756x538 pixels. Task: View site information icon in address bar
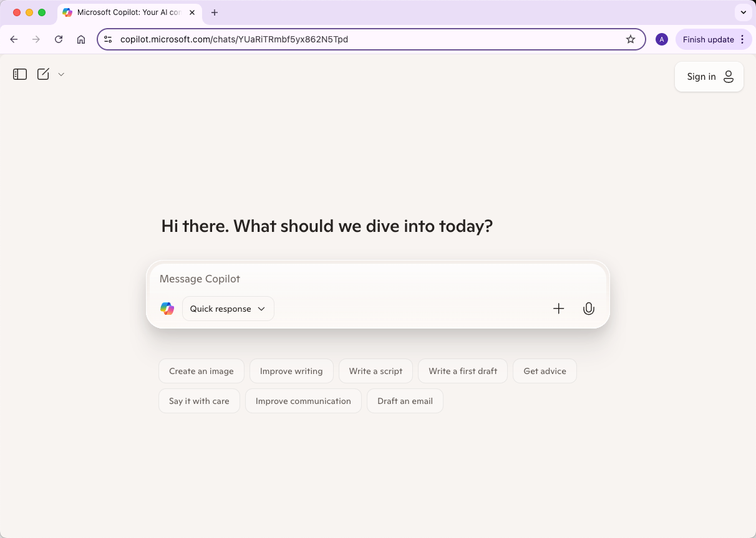pyautogui.click(x=108, y=39)
